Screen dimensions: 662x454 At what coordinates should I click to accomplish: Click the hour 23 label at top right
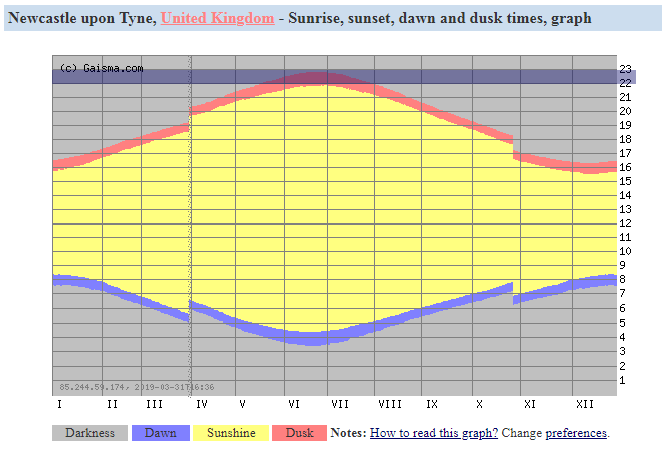coord(626,69)
